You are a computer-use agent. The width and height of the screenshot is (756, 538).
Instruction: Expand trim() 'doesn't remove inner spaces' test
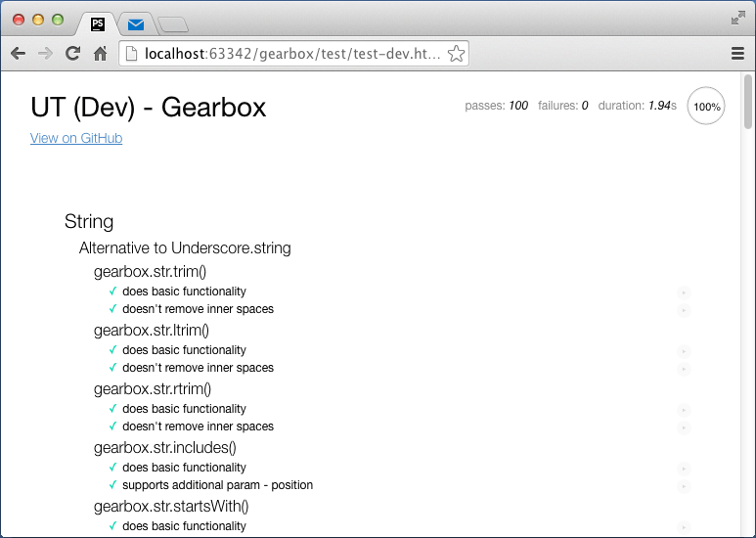pos(199,309)
